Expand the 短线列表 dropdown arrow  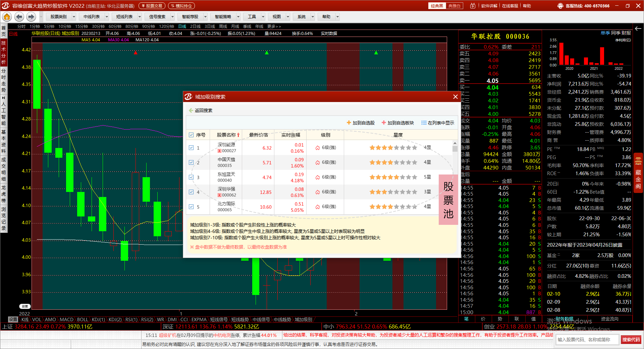click(x=140, y=16)
